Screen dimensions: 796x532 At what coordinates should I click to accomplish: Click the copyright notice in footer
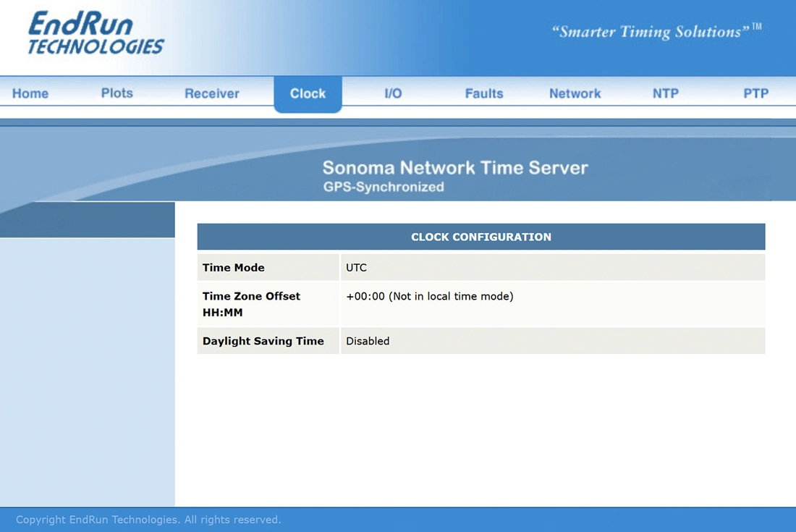click(148, 519)
